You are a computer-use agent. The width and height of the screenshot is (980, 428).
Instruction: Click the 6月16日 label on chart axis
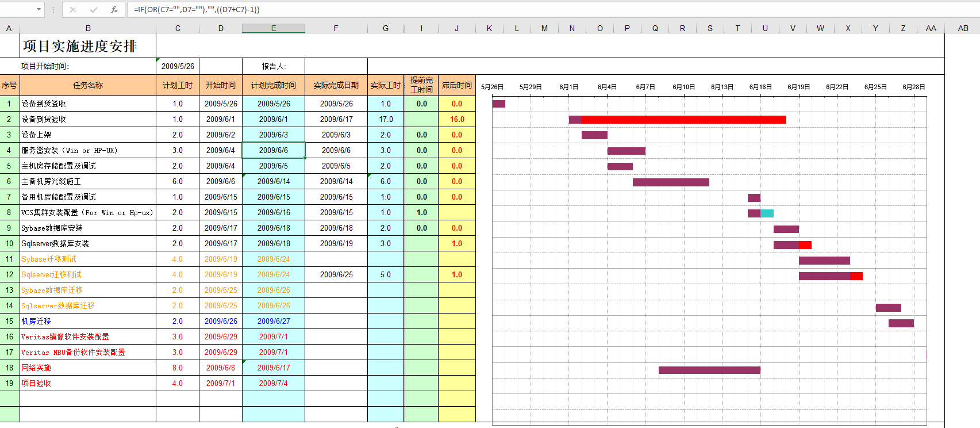760,87
